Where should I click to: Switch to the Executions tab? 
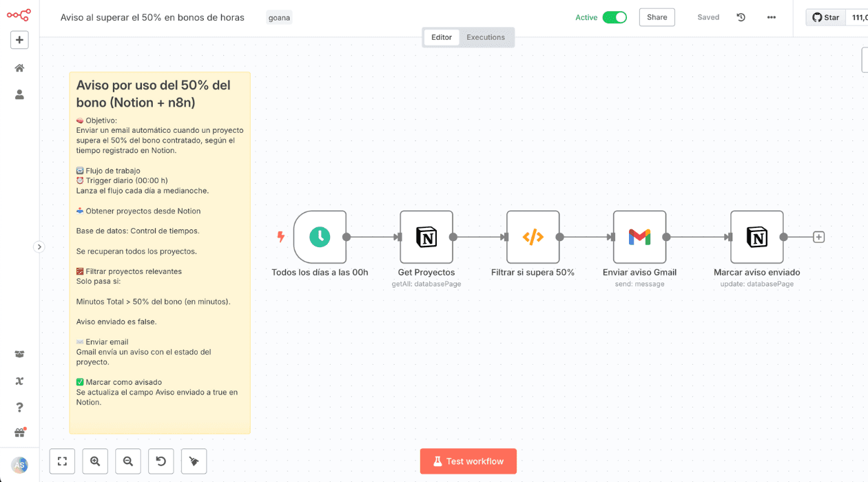pyautogui.click(x=486, y=37)
